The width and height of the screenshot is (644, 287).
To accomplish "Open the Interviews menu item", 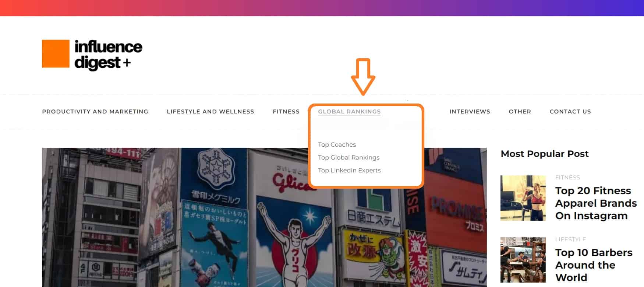I will point(470,112).
